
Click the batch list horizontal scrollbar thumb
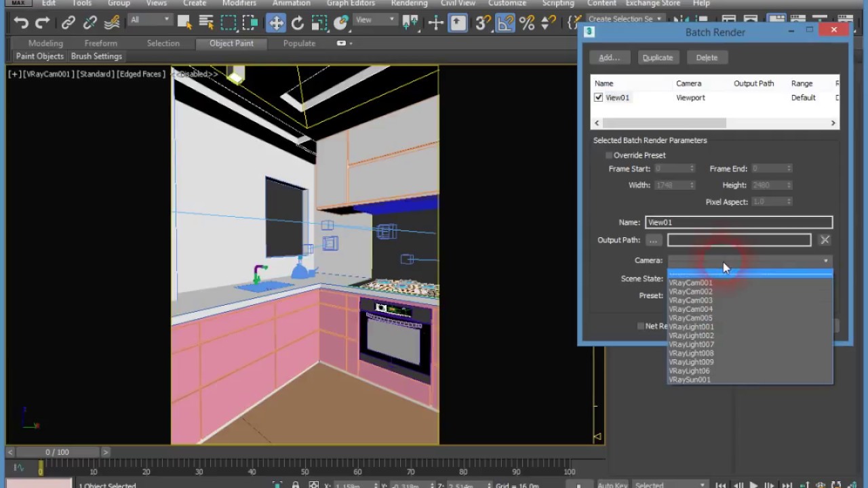(x=665, y=123)
